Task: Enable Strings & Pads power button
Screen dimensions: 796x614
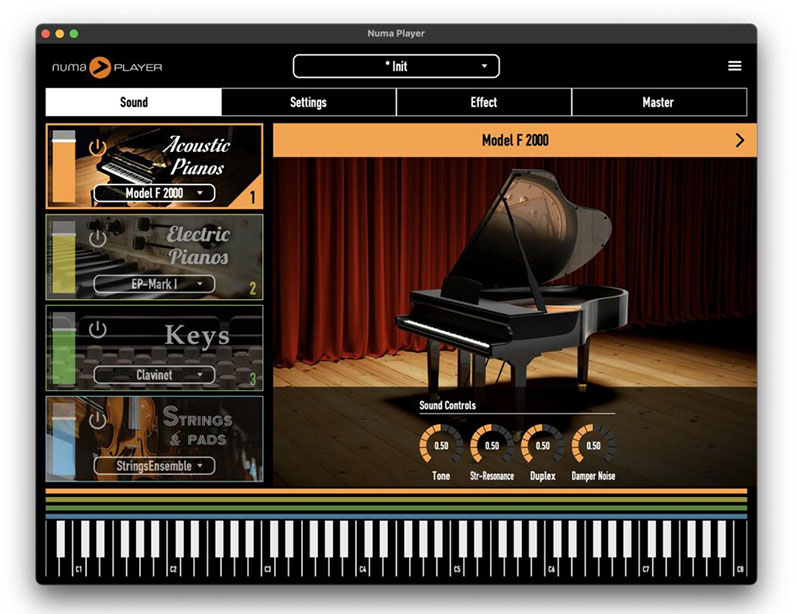Action: 97,420
